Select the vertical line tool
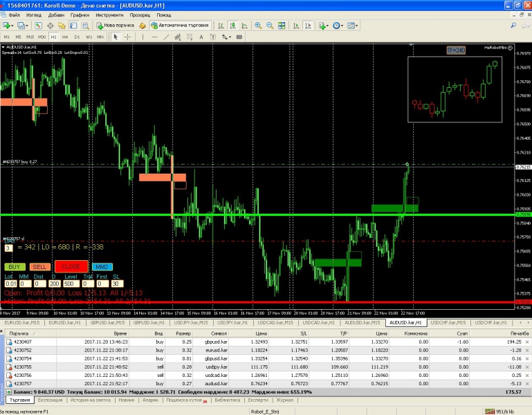The height and width of the screenshot is (415, 532). click(x=143, y=37)
